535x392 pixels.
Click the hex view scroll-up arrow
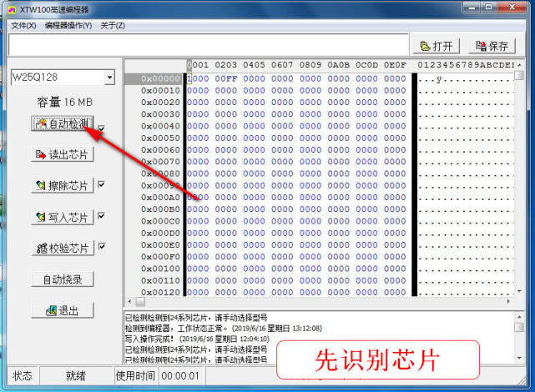(x=519, y=64)
